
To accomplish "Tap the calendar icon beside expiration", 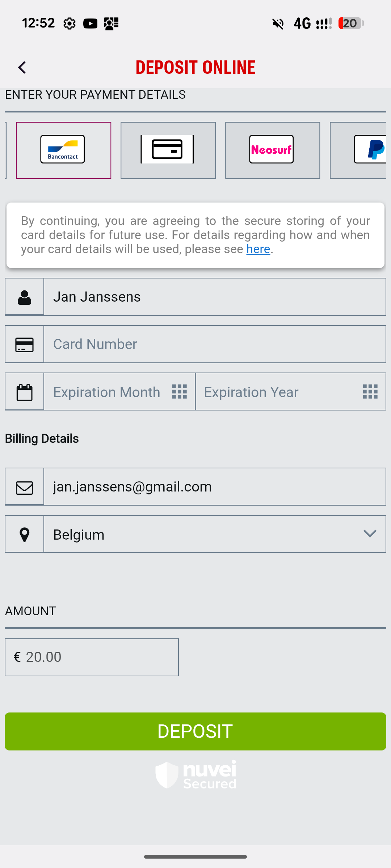I will click(x=25, y=392).
